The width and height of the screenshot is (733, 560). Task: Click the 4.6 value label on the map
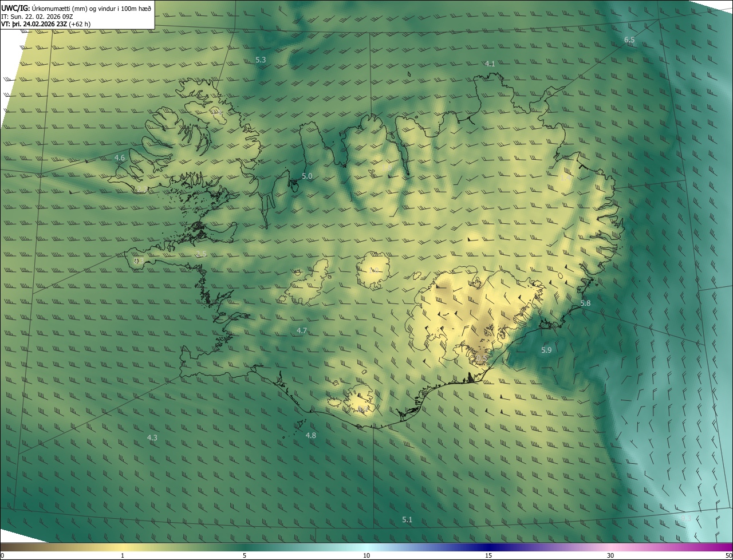(120, 157)
